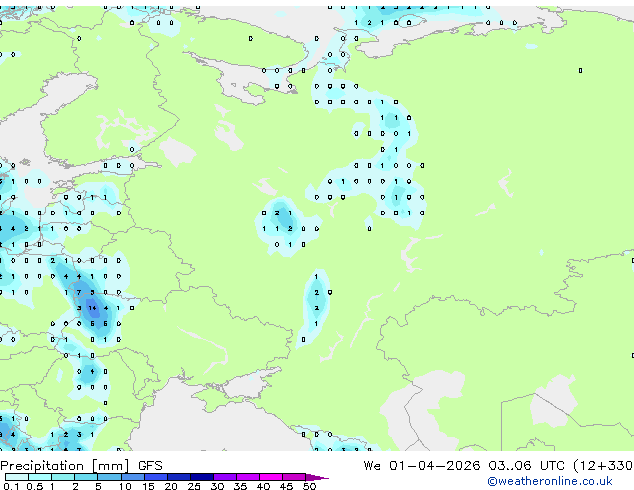Select the 35–40 mm violet legend swatch
The width and height of the screenshot is (634, 490).
(x=248, y=477)
